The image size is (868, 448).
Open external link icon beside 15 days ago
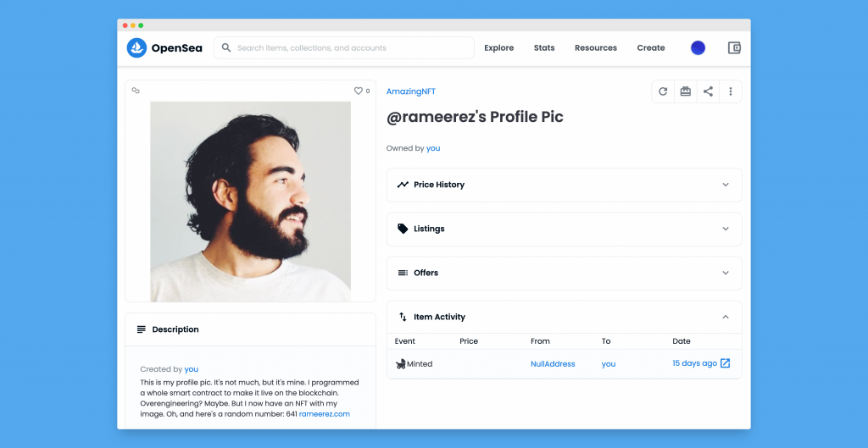725,363
